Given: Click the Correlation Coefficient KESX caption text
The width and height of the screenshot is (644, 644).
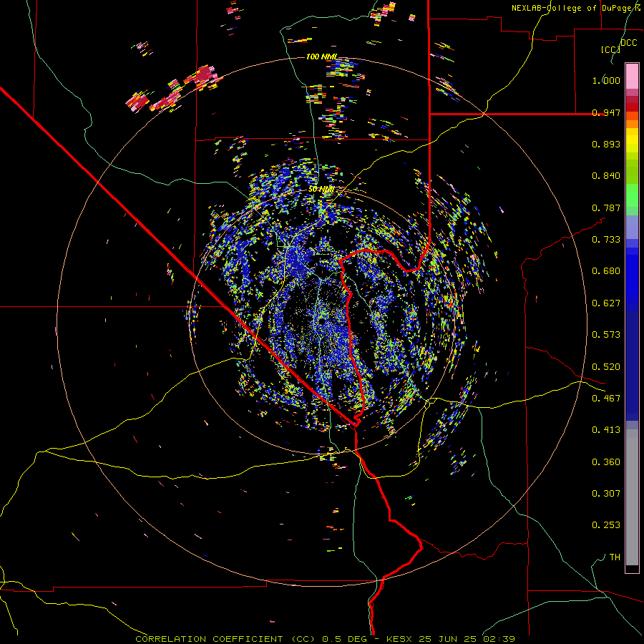Looking at the screenshot, I should pyautogui.click(x=325, y=639).
